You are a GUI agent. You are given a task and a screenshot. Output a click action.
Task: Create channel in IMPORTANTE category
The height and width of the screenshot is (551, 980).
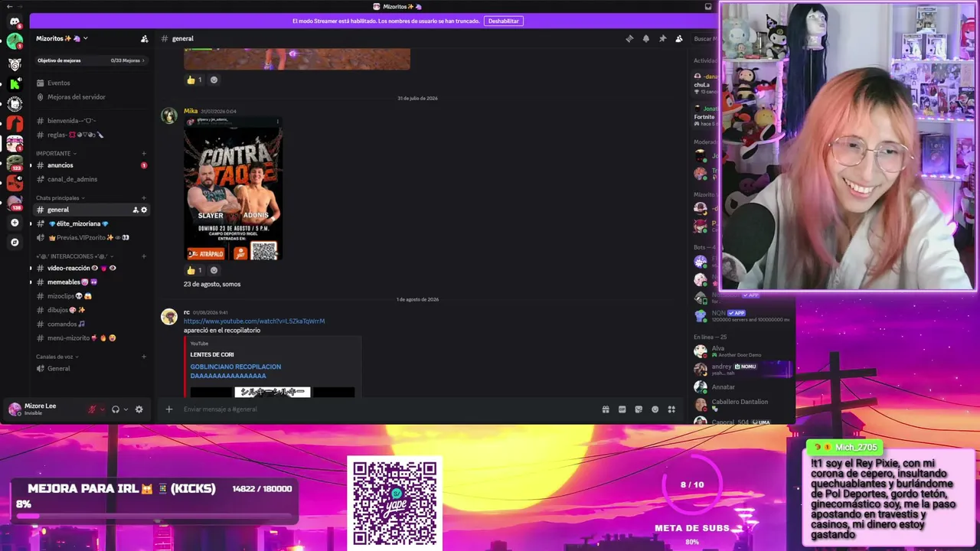(x=144, y=153)
